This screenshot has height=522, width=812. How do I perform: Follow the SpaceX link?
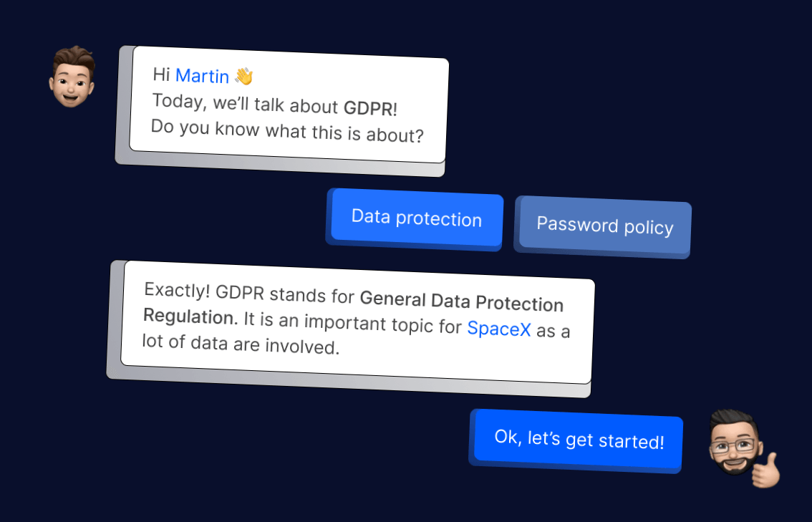(499, 329)
